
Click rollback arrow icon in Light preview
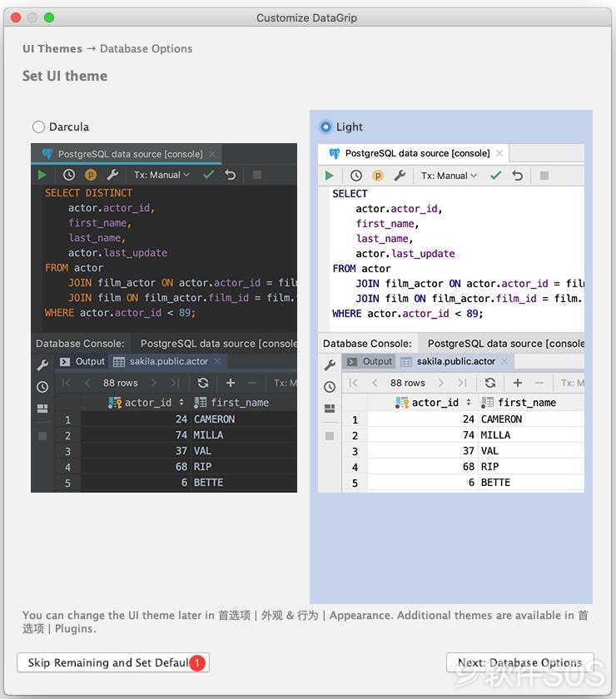(518, 176)
